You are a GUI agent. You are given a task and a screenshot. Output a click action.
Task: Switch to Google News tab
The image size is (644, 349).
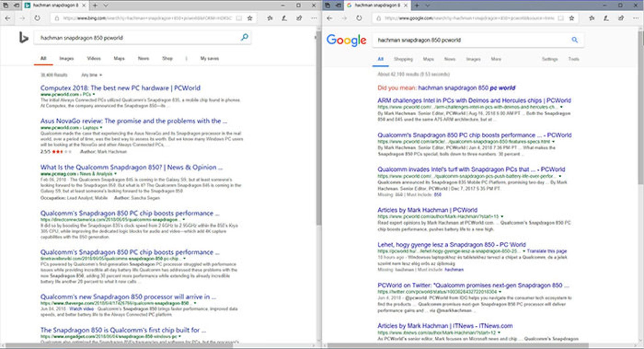tap(450, 59)
